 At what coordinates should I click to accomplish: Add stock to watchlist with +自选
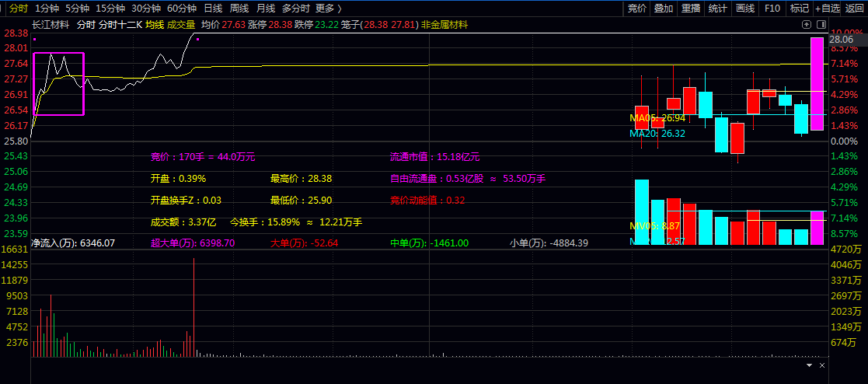click(828, 8)
